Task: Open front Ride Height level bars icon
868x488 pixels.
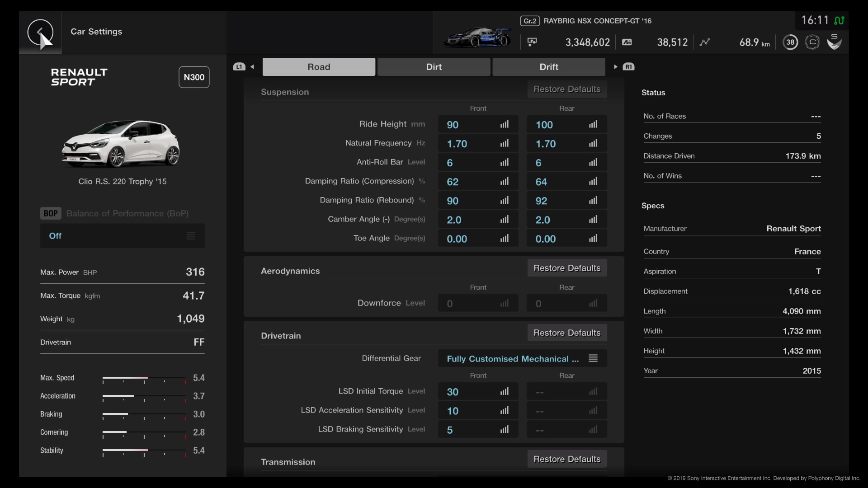Action: click(x=505, y=124)
